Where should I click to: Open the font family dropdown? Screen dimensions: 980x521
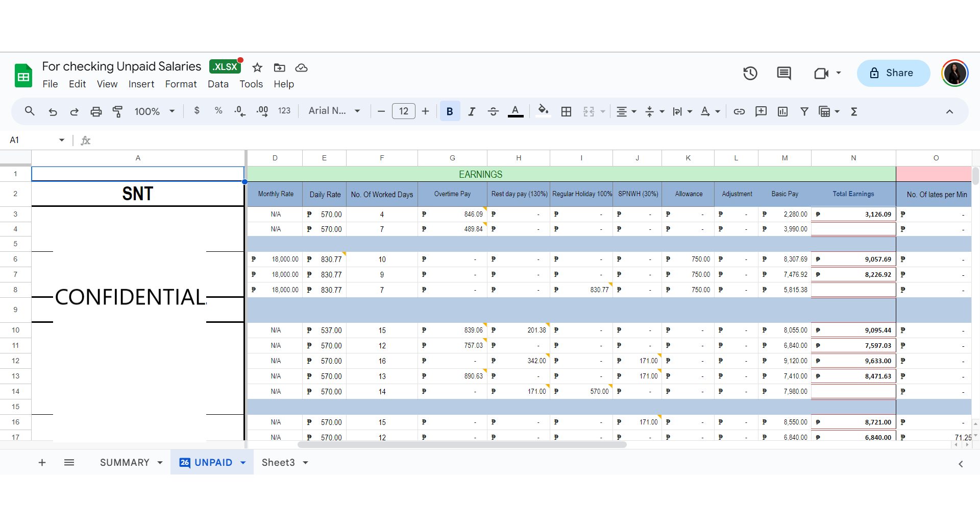coord(334,111)
